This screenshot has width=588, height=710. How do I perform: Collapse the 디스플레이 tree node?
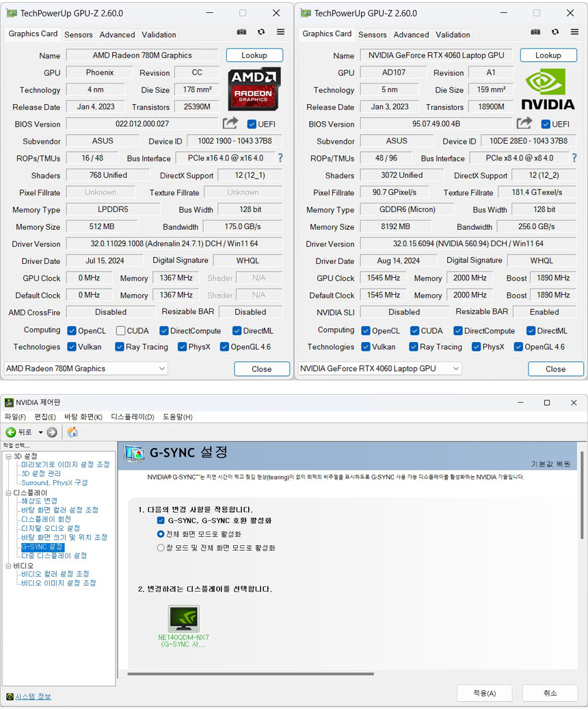pyautogui.click(x=8, y=492)
